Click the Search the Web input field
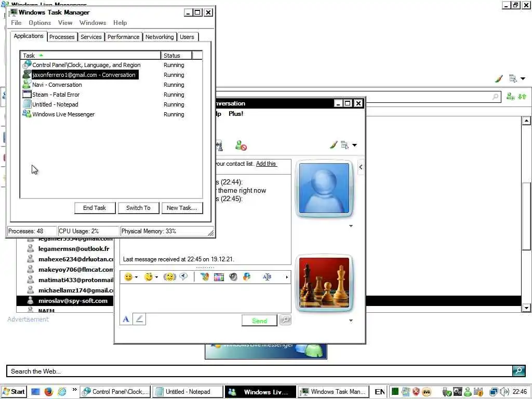This screenshot has height=399, width=532. coord(260,371)
